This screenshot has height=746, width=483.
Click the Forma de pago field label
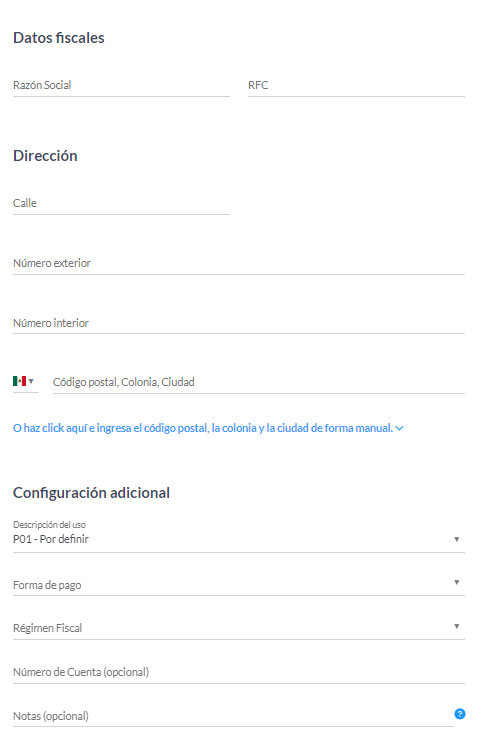pyautogui.click(x=47, y=585)
